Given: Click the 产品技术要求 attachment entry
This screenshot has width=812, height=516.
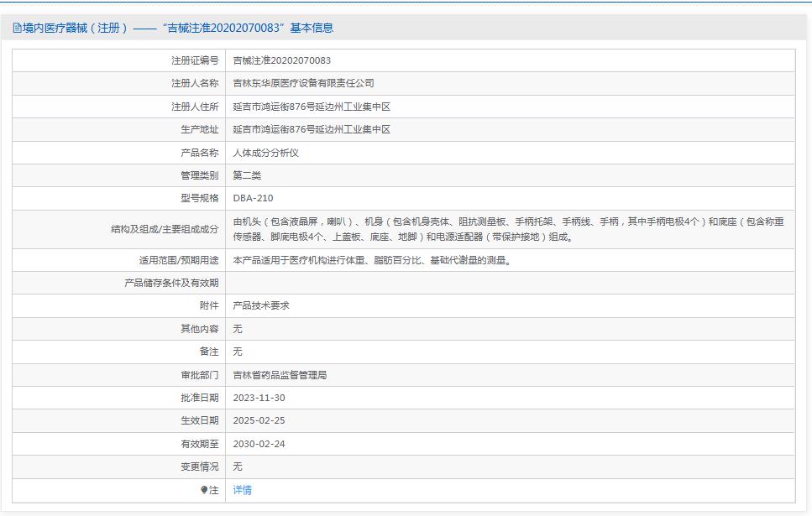Looking at the screenshot, I should pos(262,305).
